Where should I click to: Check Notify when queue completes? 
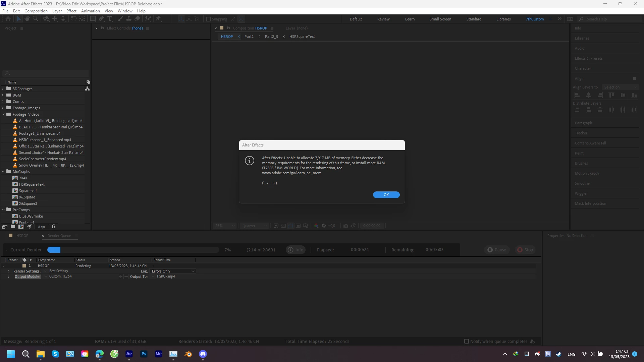point(466,341)
